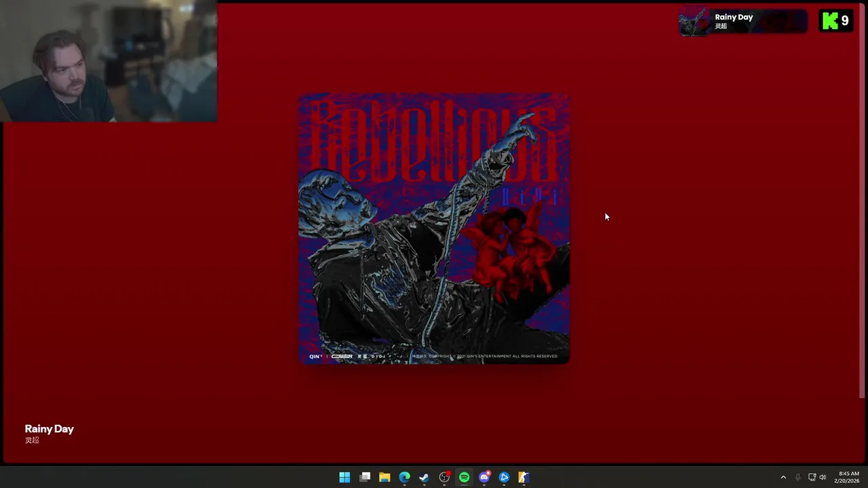Open the volume control tray icon

point(823,477)
